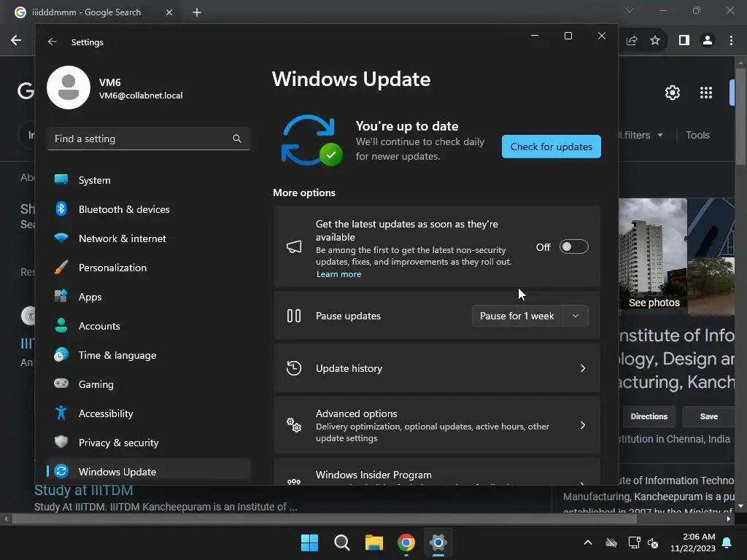This screenshot has height=560, width=747.
Task: Expand the Pause updates duration dropdown arrow
Action: pos(576,316)
